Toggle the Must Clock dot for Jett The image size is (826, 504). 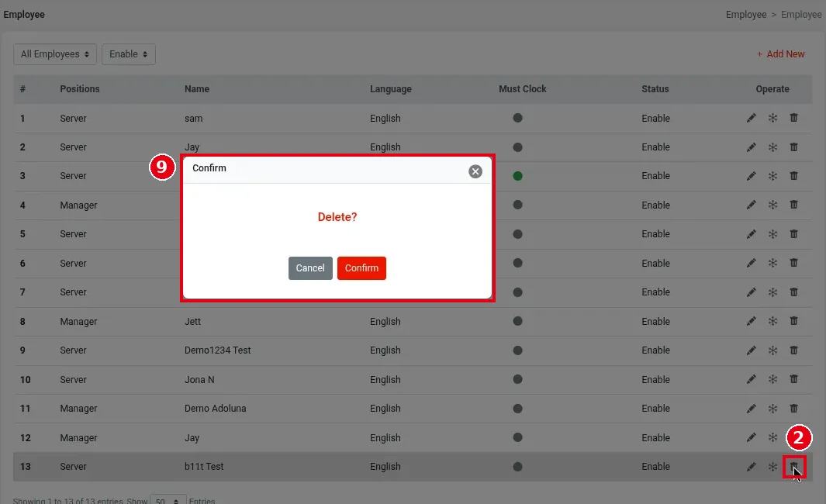click(518, 321)
